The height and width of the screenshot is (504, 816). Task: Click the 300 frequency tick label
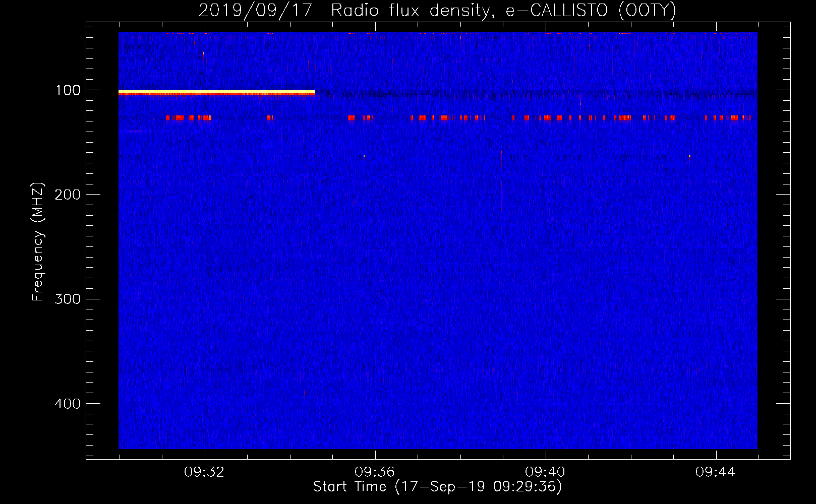(68, 299)
